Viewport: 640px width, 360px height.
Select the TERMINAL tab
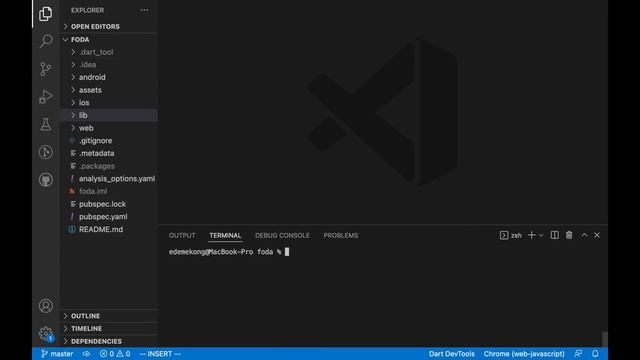[225, 236]
